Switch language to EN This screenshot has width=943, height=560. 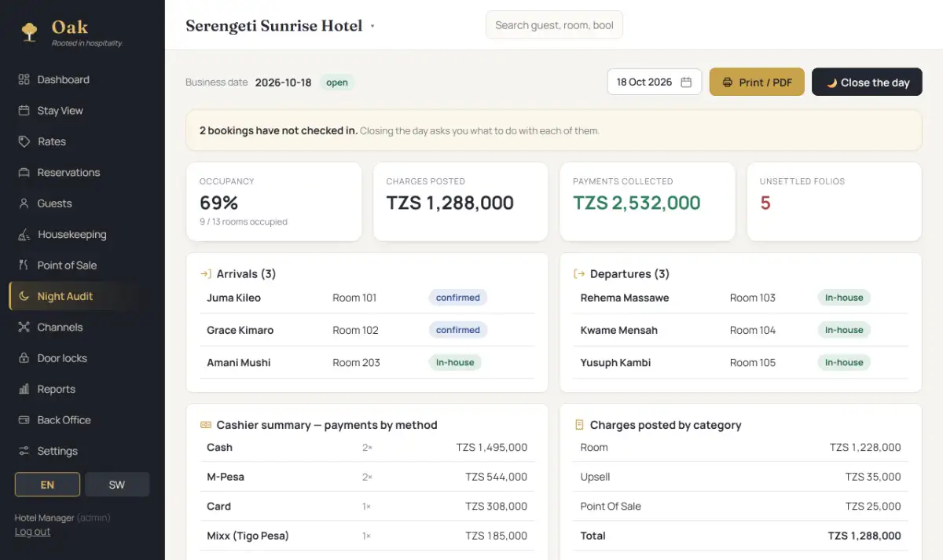tap(47, 485)
